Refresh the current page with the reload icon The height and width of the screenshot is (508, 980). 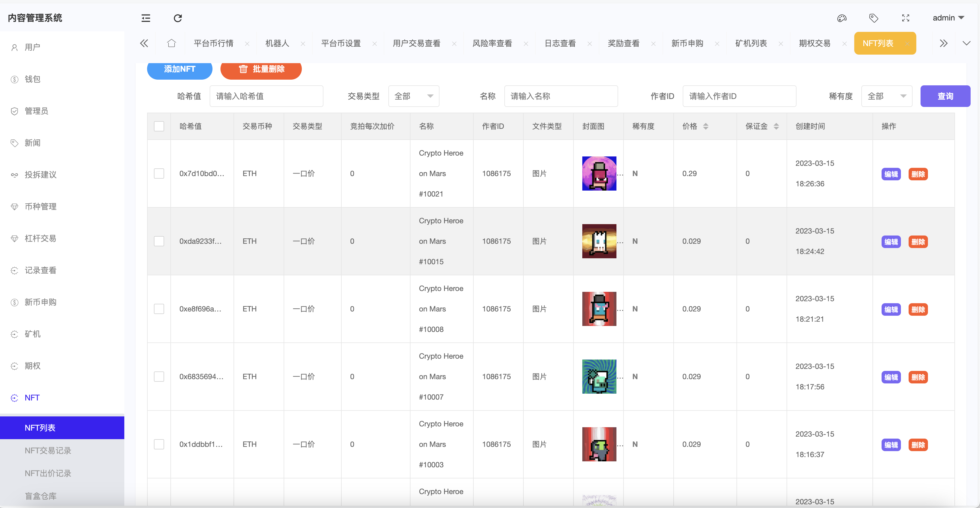(x=177, y=18)
